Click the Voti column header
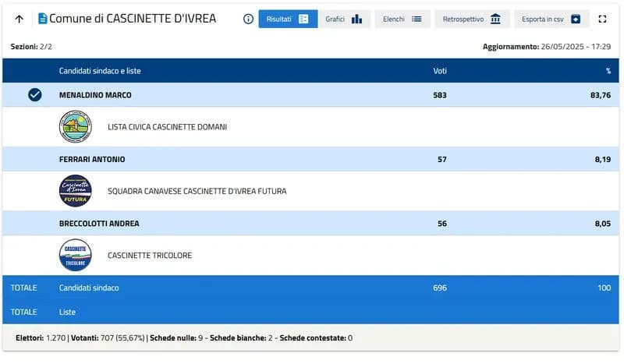This screenshot has width=624, height=364. pos(440,71)
